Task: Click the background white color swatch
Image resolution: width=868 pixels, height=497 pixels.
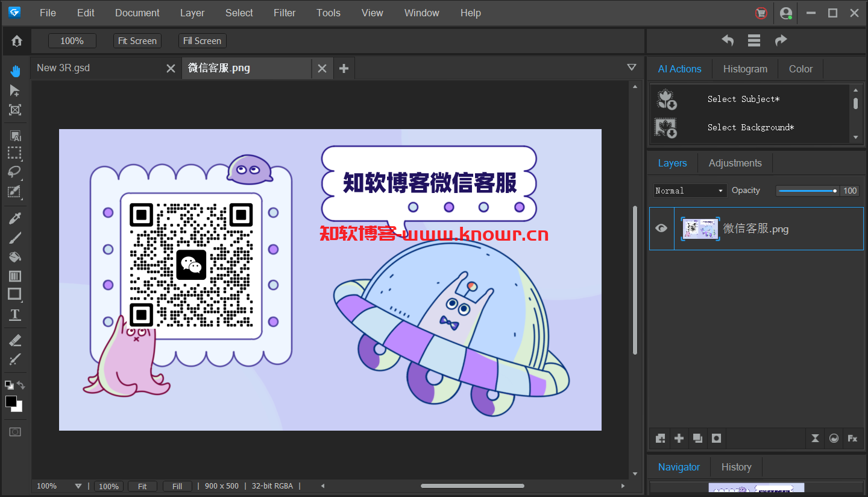Action: coord(19,408)
